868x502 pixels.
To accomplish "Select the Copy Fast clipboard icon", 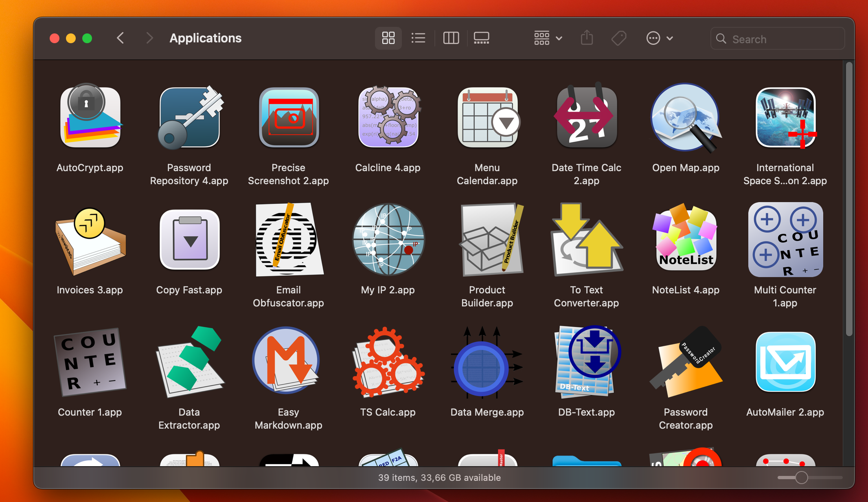I will tap(189, 240).
